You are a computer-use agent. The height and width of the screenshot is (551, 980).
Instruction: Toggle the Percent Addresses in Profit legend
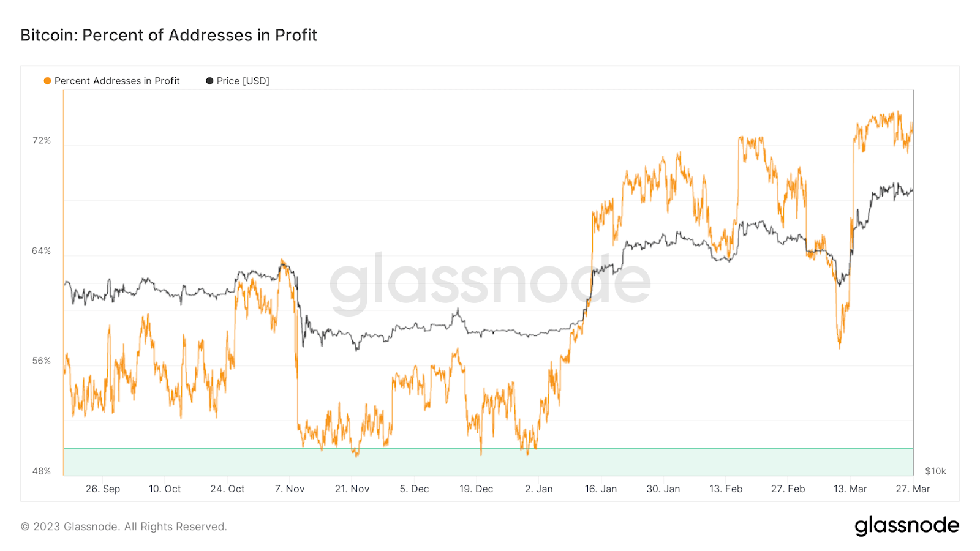tap(116, 81)
